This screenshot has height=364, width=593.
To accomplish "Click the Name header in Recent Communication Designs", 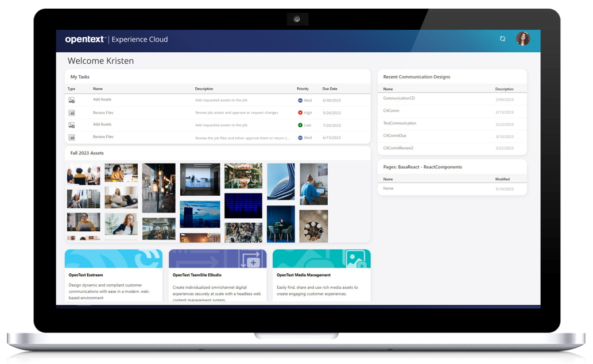I will tap(388, 88).
